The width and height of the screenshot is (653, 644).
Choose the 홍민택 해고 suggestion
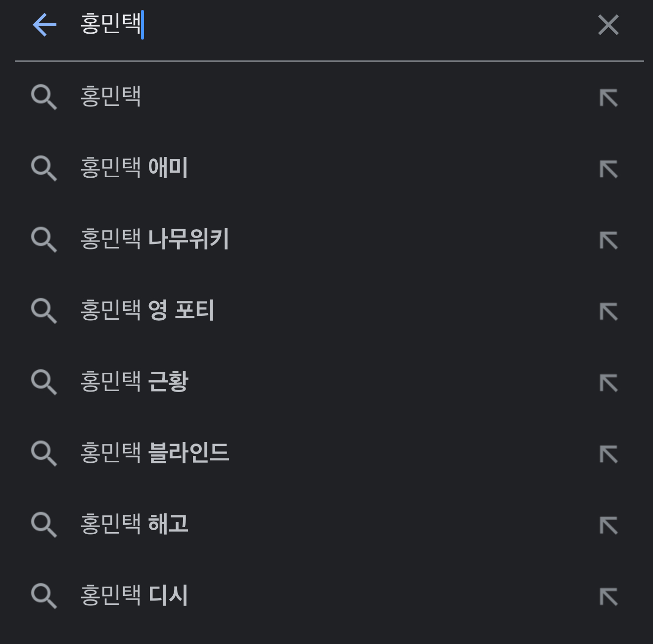(134, 524)
